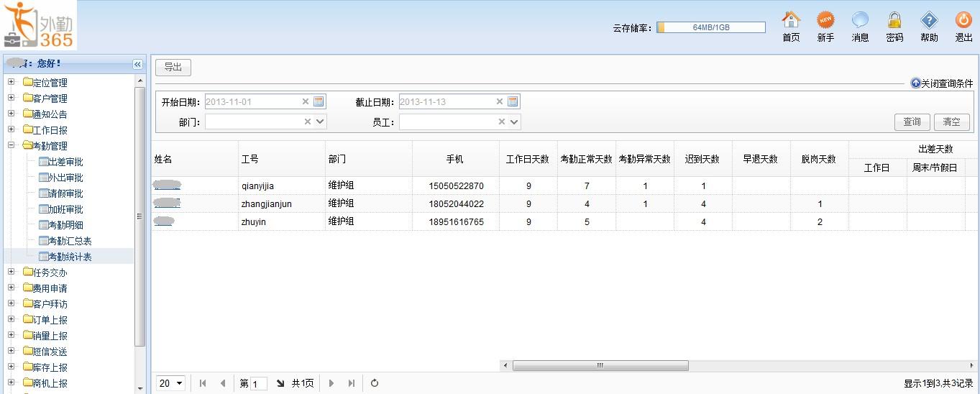Click the 清空 clear button
Viewport: 980px width, 394px height.
952,122
